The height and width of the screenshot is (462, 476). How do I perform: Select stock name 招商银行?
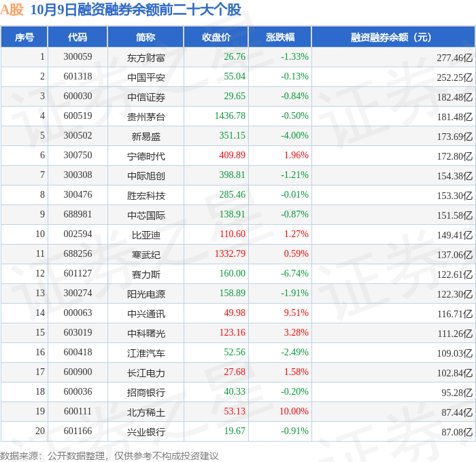[146, 393]
